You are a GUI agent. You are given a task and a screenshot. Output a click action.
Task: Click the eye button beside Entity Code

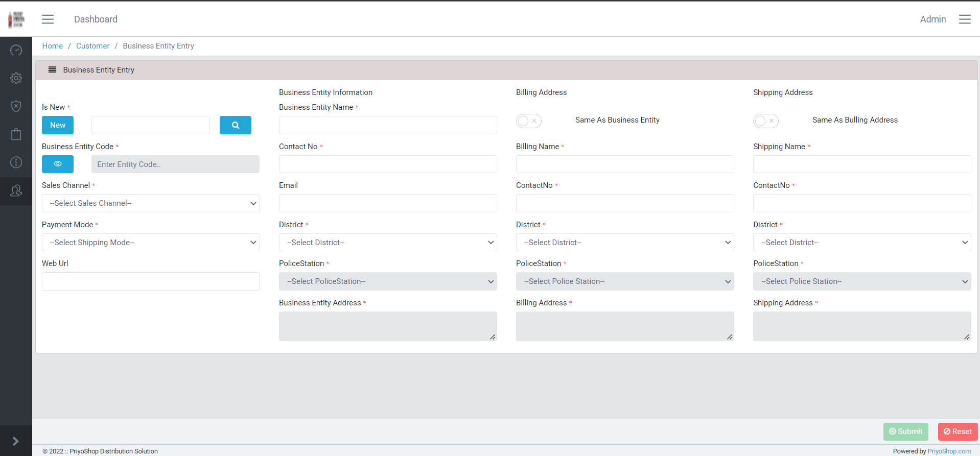pos(58,164)
